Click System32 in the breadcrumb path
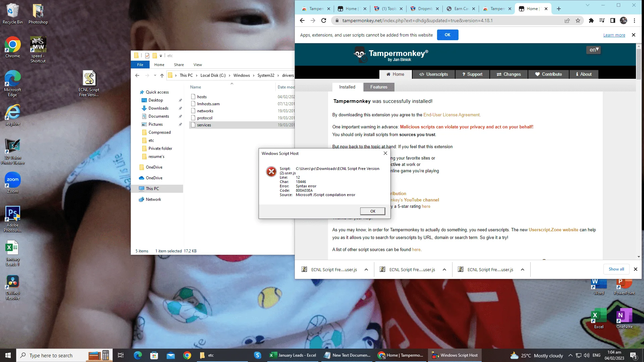The width and height of the screenshot is (644, 362). coord(266,75)
